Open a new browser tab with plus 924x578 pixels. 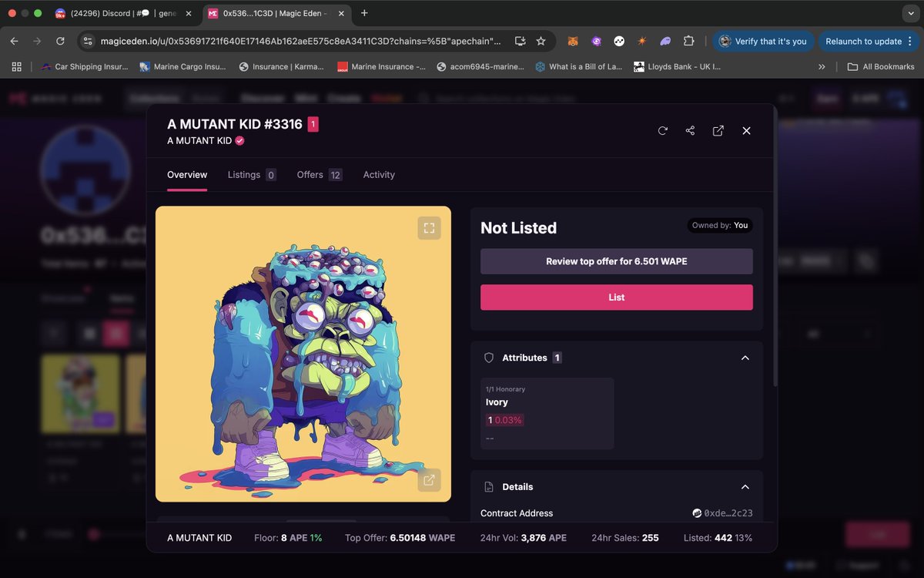pos(364,13)
